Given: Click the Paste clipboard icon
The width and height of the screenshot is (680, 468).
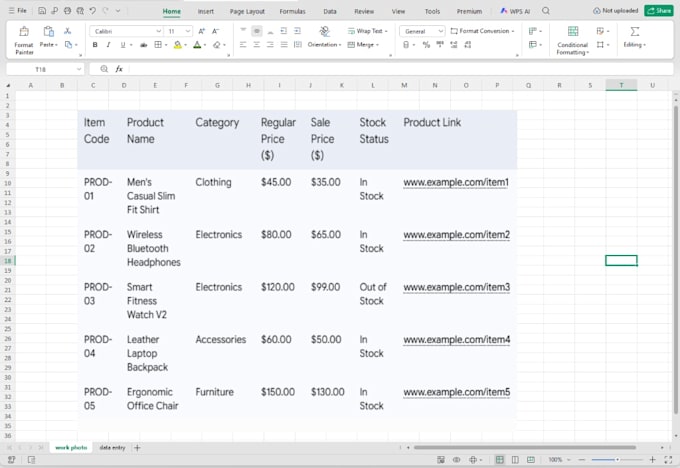Looking at the screenshot, I should 48,31.
